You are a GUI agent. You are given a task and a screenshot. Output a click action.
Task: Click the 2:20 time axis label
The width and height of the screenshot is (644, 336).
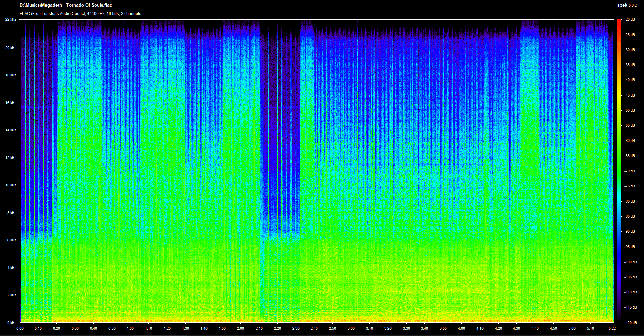coord(278,329)
